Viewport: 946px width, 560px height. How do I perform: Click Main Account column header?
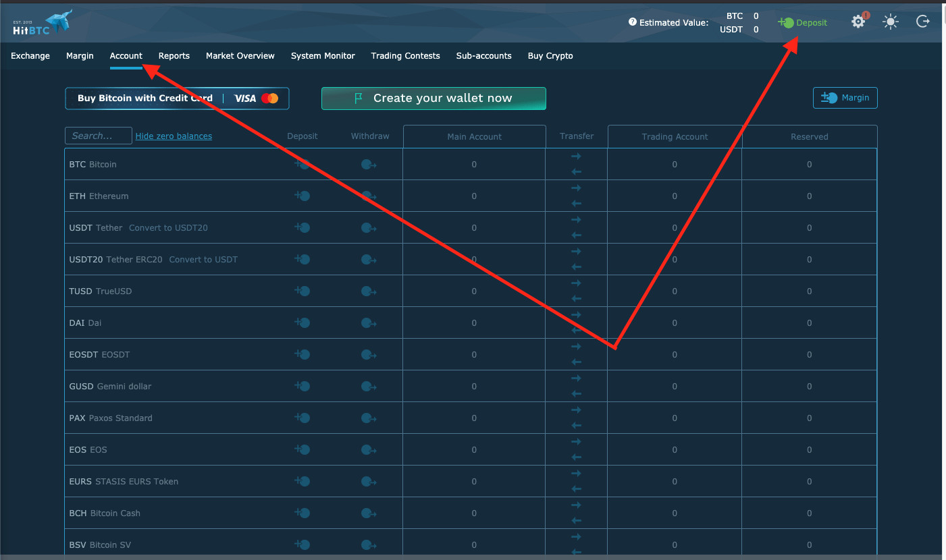pyautogui.click(x=474, y=137)
